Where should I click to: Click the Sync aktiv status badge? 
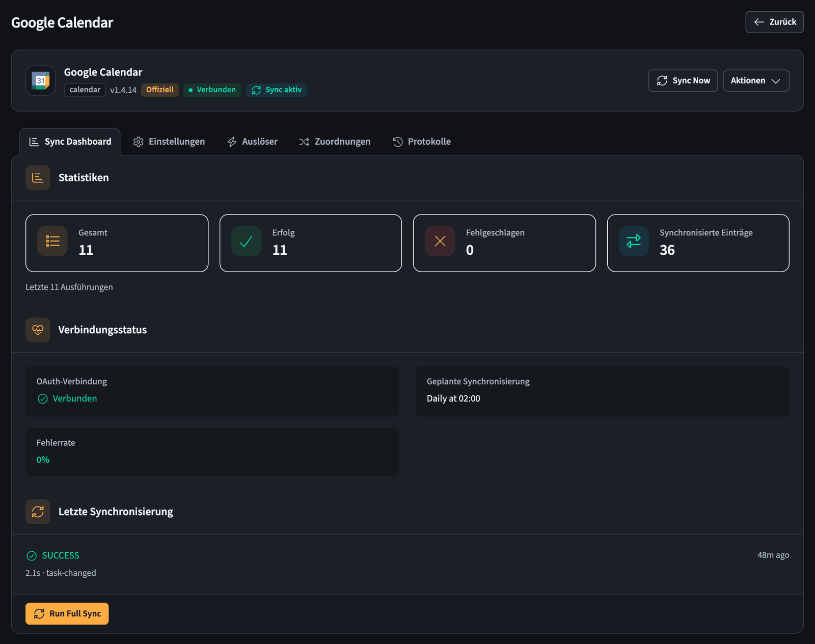[277, 90]
